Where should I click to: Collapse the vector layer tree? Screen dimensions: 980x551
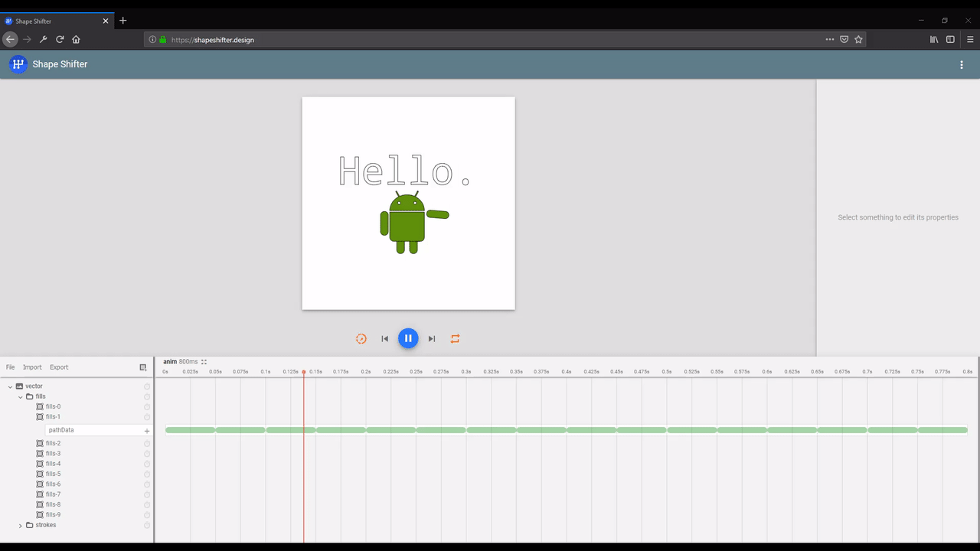[x=10, y=386]
